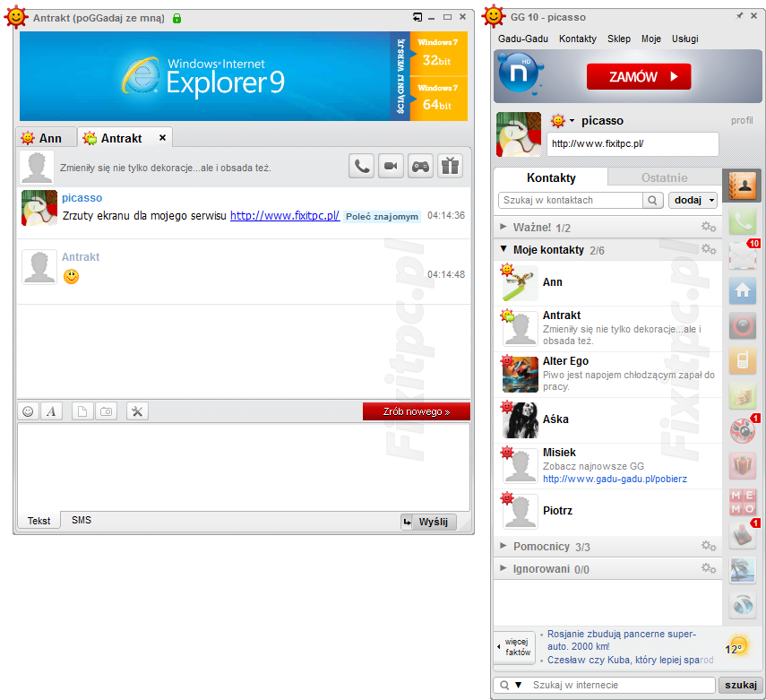This screenshot has height=700, width=766.
Task: Open the fixitpc.pl link in chat
Action: click(x=285, y=216)
